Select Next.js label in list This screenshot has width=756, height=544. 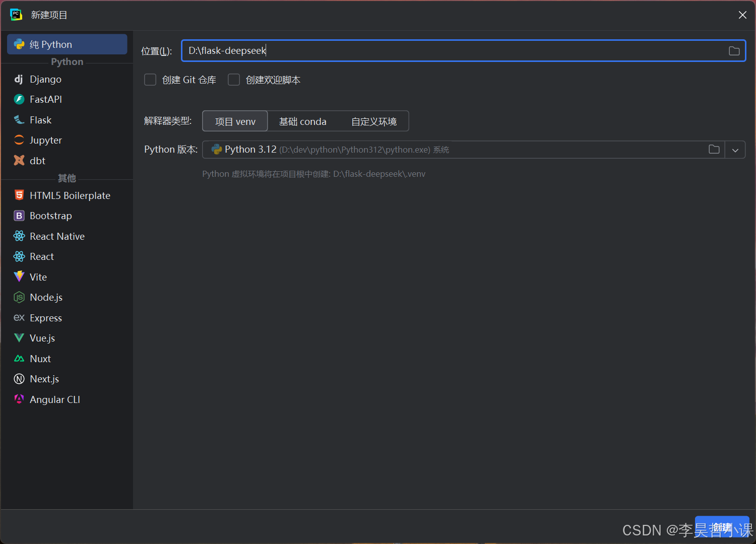(x=44, y=379)
